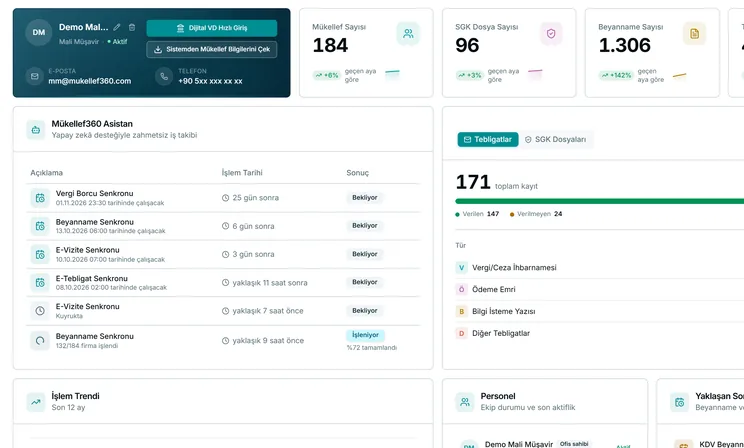Click the Vergi Borcu Senkronu calendar icon

pos(40,198)
